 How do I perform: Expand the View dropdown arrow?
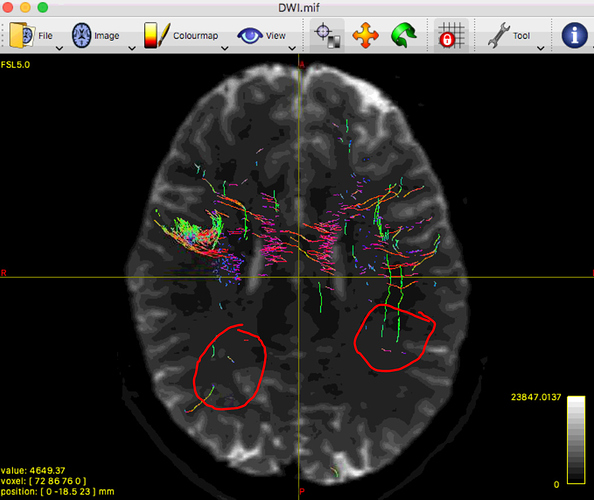pos(292,48)
